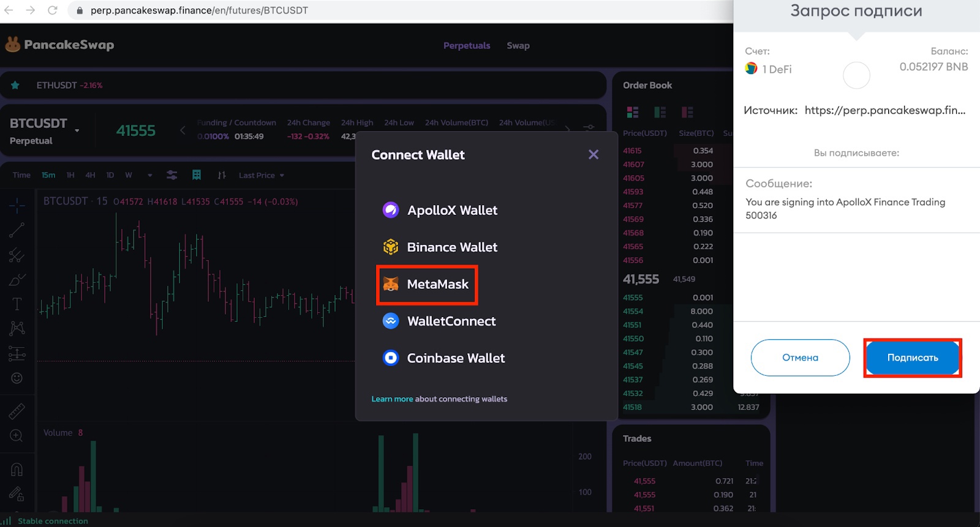Select the crosshair cursor tool
980x527 pixels.
17,205
